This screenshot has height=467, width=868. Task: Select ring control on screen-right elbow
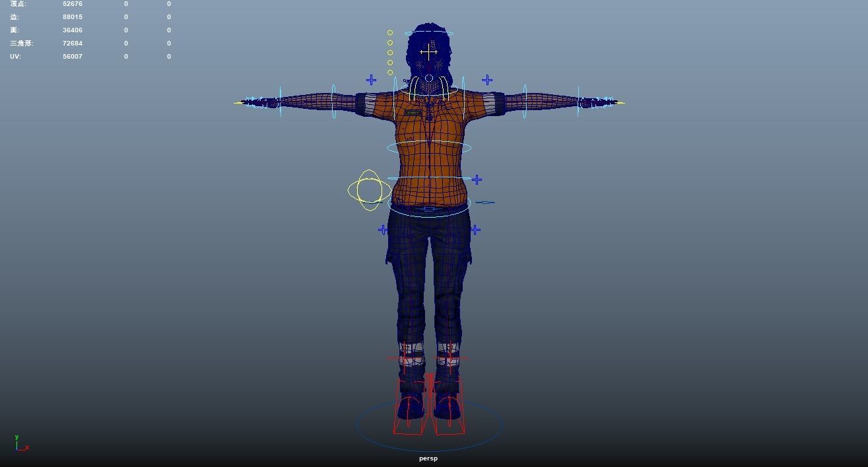coord(525,102)
